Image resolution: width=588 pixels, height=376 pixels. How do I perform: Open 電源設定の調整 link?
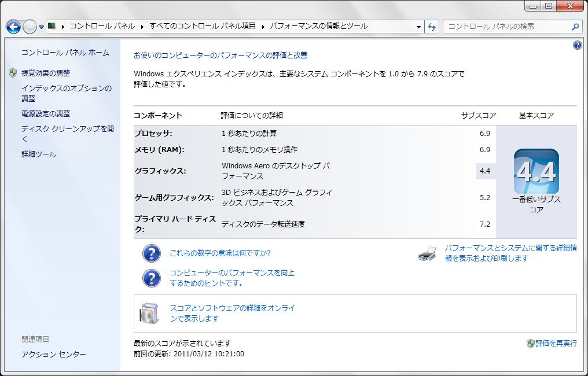[x=46, y=113]
